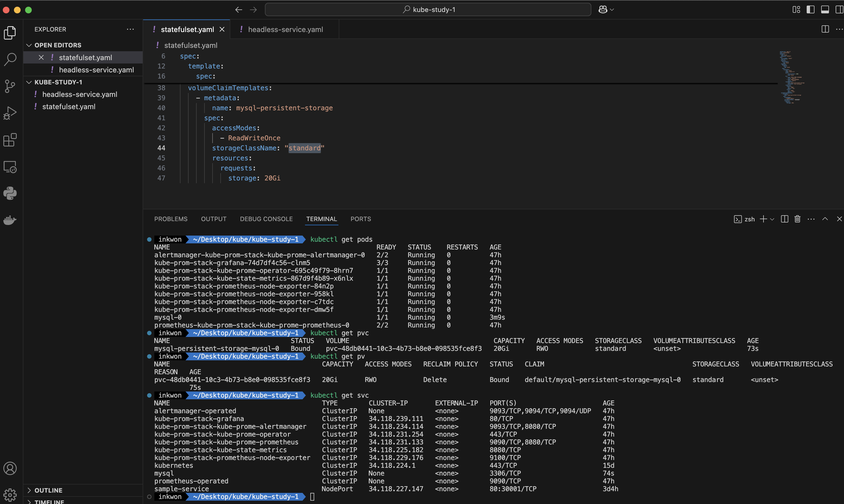Click the selected word 'standard' on line 44

305,148
